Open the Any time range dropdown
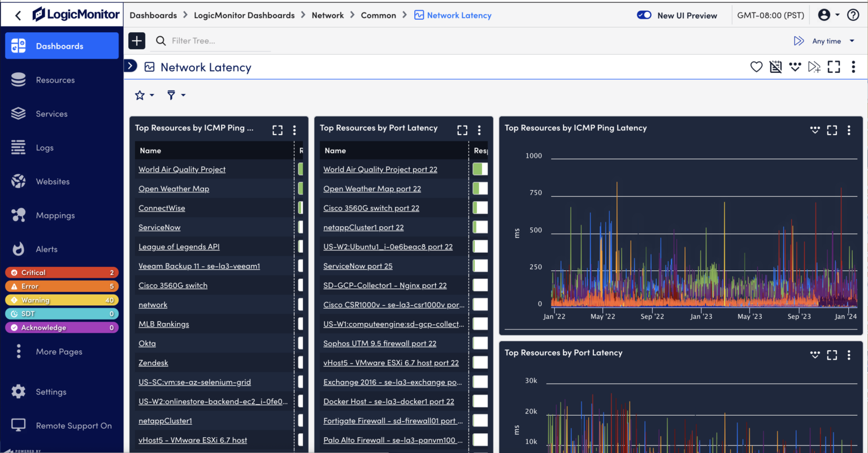Screen dimensions: 868x453 tap(831, 40)
